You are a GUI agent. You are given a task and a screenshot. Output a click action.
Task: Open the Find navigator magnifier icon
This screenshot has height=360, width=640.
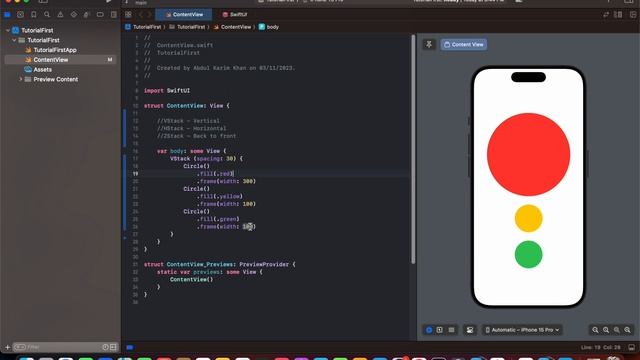(x=47, y=15)
